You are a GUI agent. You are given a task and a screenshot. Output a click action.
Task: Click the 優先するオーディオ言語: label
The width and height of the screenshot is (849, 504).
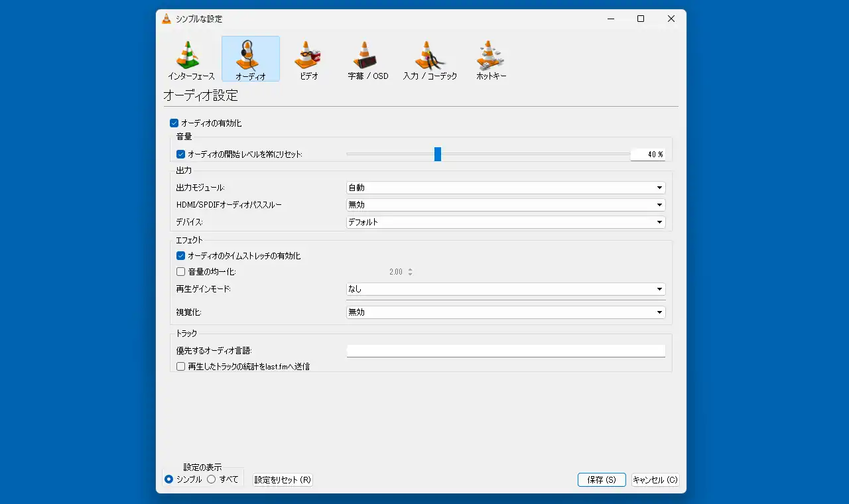(214, 351)
